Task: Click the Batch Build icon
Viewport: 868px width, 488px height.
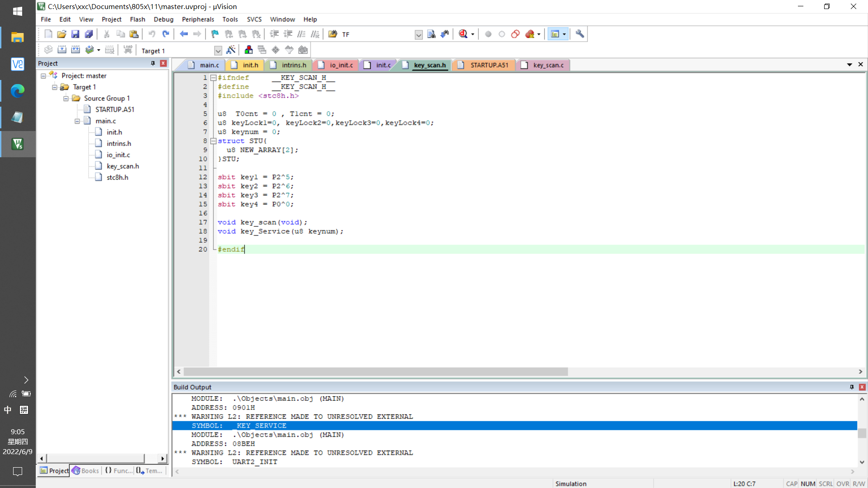Action: tap(90, 50)
